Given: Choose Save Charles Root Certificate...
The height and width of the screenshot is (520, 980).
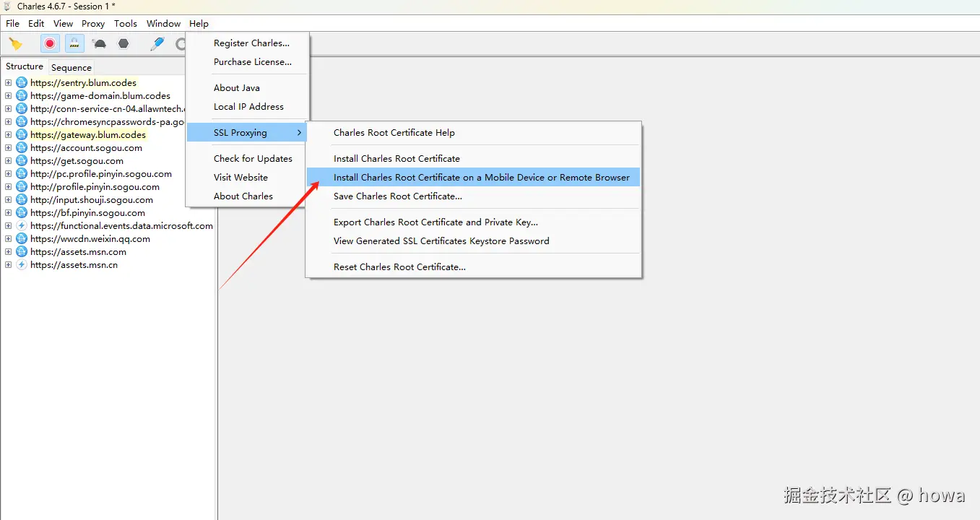Looking at the screenshot, I should pos(474,196).
